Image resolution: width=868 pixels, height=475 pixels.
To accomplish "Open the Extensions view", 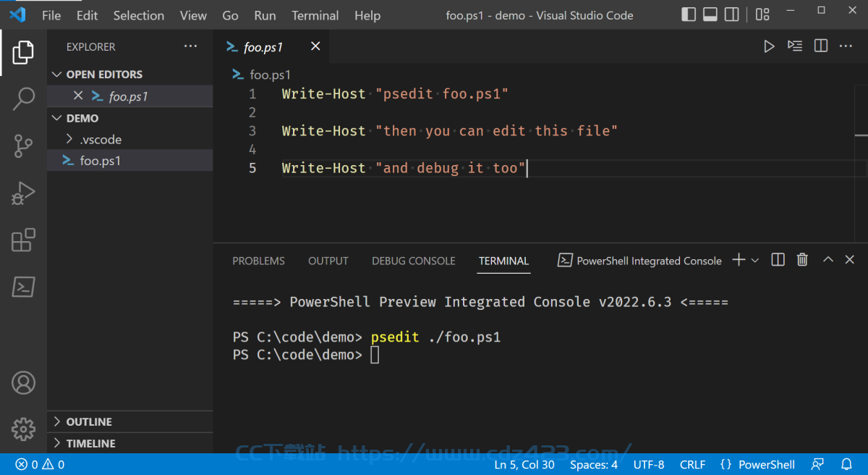I will pos(23,240).
